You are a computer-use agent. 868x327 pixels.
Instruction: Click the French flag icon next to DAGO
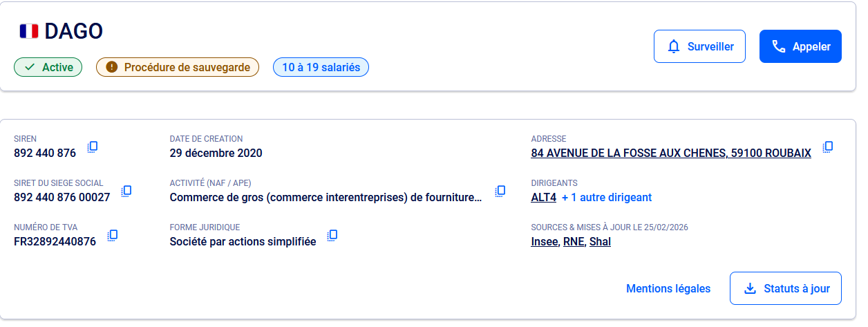29,31
